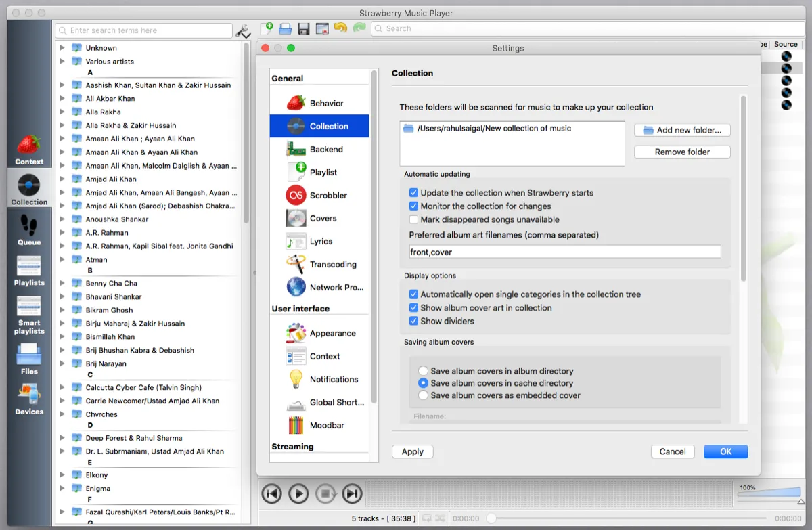
Task: Expand Various artists in collection tree
Action: pos(62,62)
